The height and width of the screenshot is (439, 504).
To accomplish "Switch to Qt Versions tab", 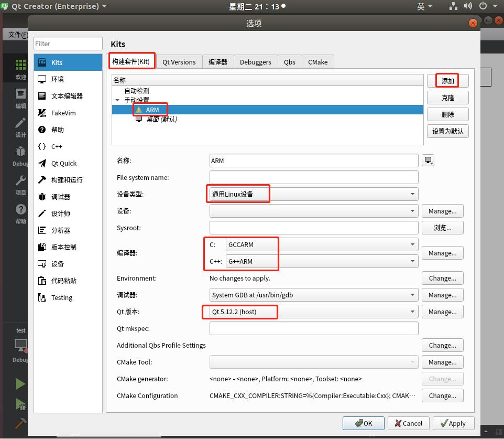I will click(x=179, y=62).
